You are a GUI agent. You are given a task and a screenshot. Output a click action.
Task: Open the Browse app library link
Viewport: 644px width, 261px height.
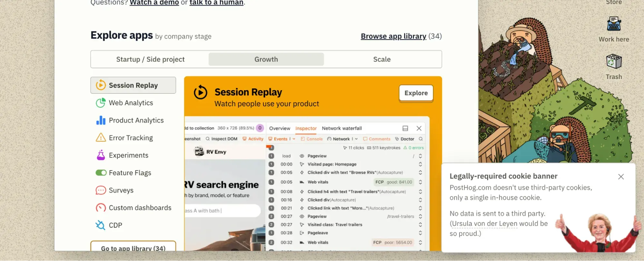point(393,36)
